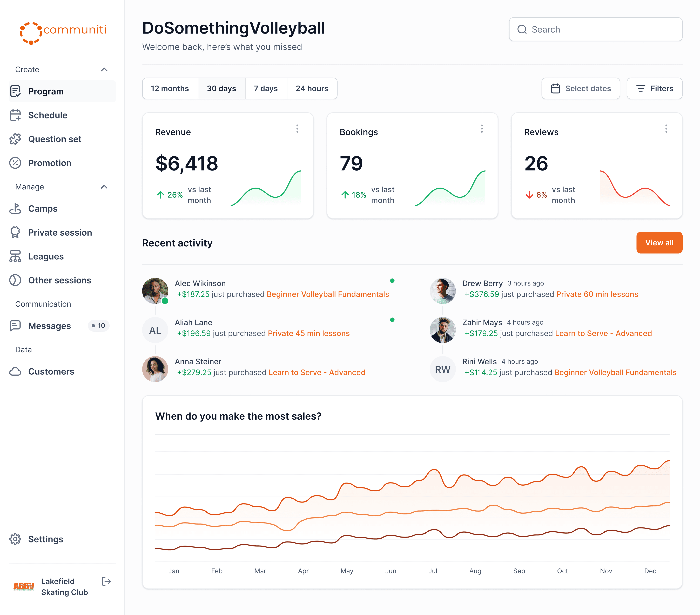Open Rini Wells' Beginner Volleyball Fundamentals link
Image resolution: width=700 pixels, height=615 pixels.
click(x=615, y=372)
